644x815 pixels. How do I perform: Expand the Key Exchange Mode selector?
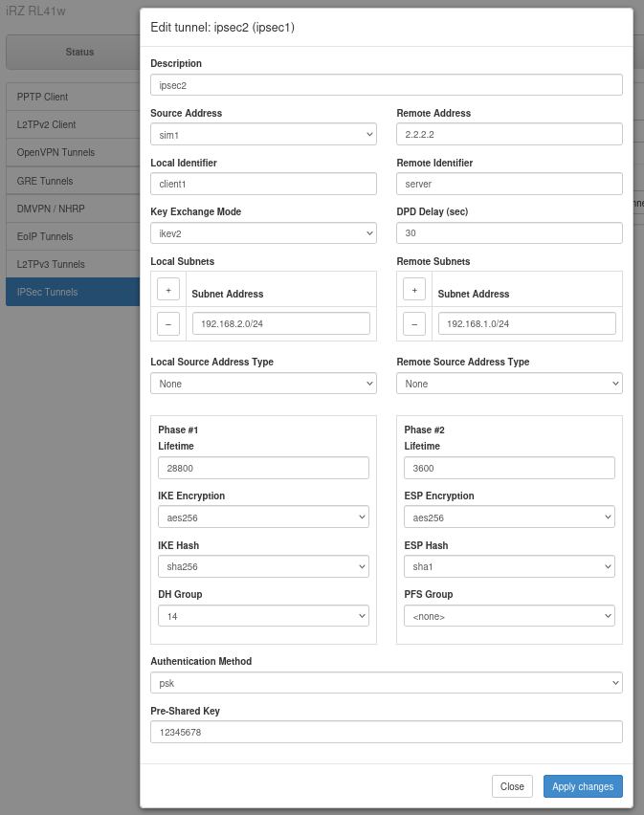pos(263,233)
